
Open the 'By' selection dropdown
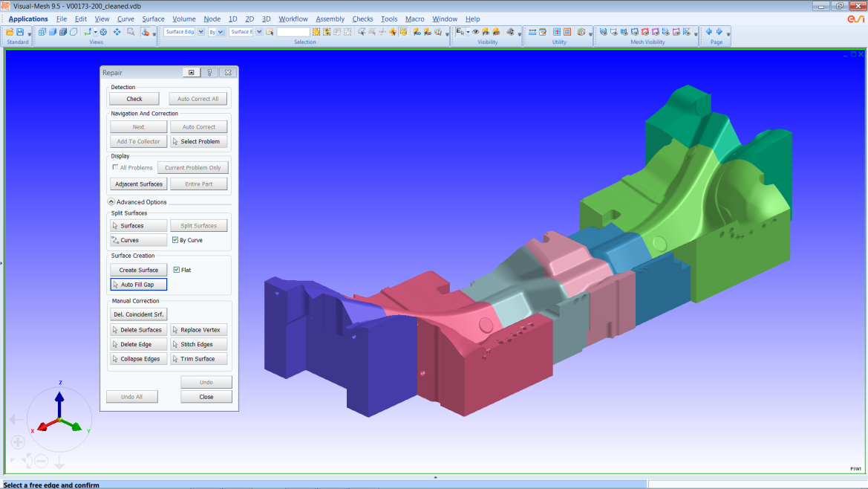[221, 32]
